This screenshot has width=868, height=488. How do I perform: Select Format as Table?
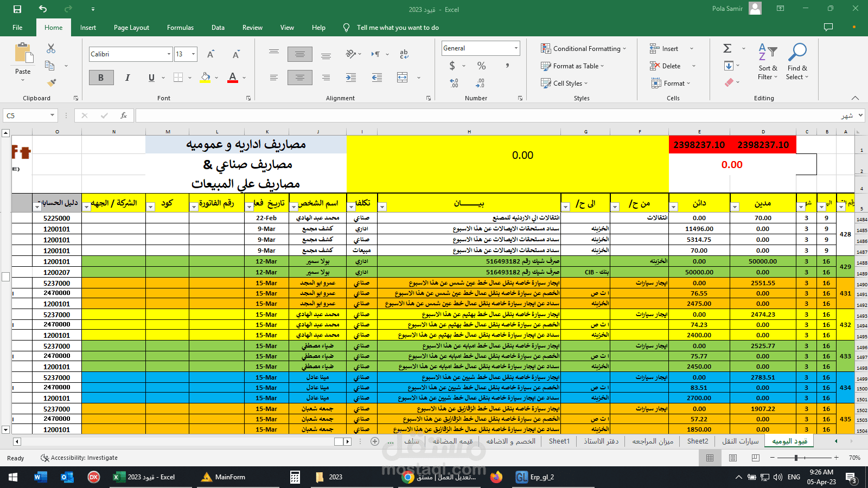[571, 66]
